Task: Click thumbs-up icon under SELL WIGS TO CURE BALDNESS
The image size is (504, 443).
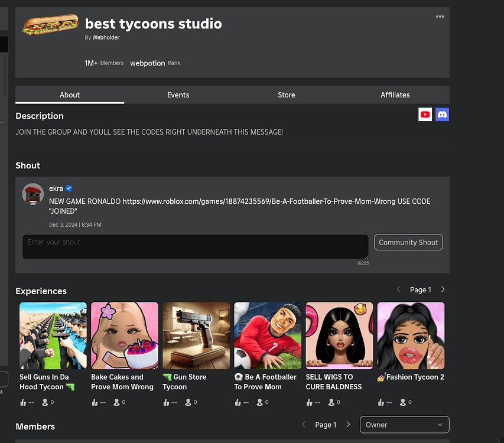Action: [309, 402]
